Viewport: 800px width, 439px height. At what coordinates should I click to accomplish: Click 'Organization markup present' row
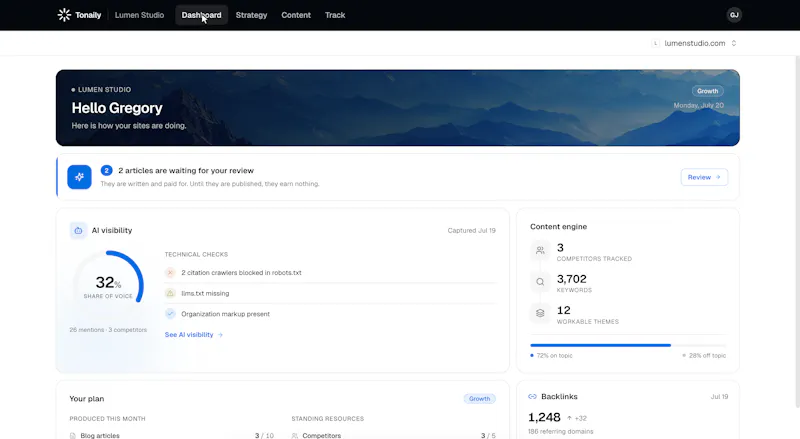pyautogui.click(x=331, y=314)
